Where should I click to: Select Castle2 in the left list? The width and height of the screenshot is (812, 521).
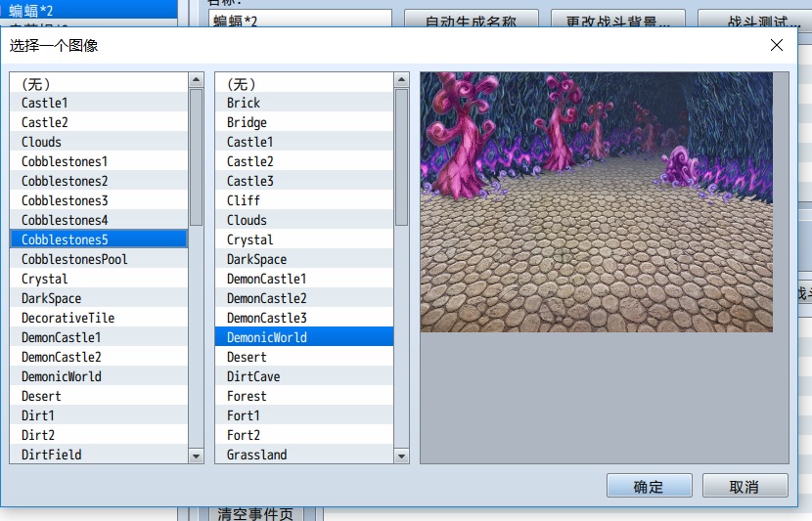[99, 122]
